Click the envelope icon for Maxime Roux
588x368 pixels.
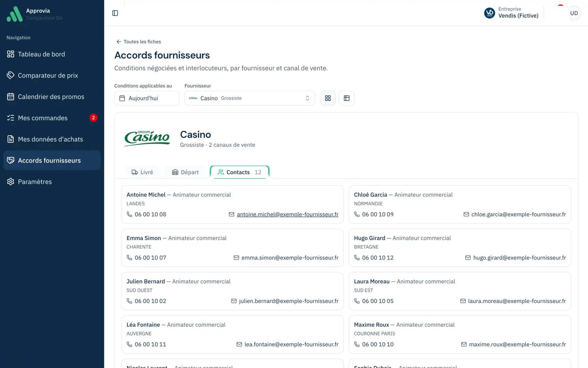(464, 344)
